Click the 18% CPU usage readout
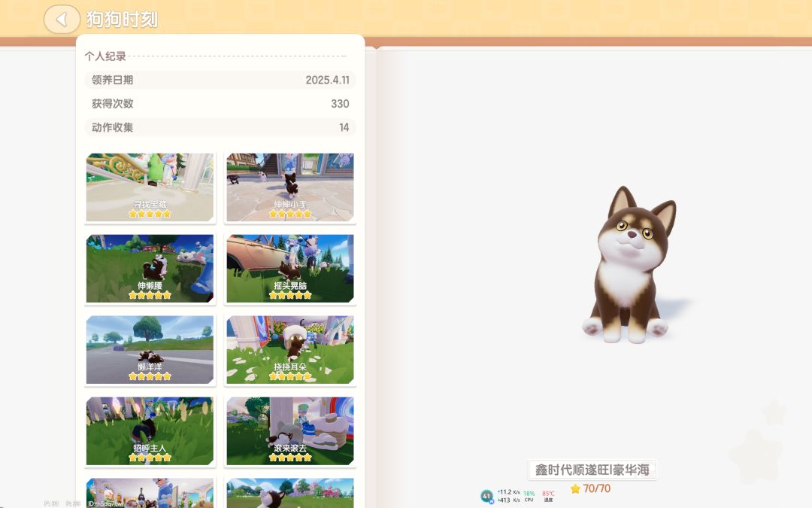Image resolution: width=812 pixels, height=508 pixels. click(529, 496)
